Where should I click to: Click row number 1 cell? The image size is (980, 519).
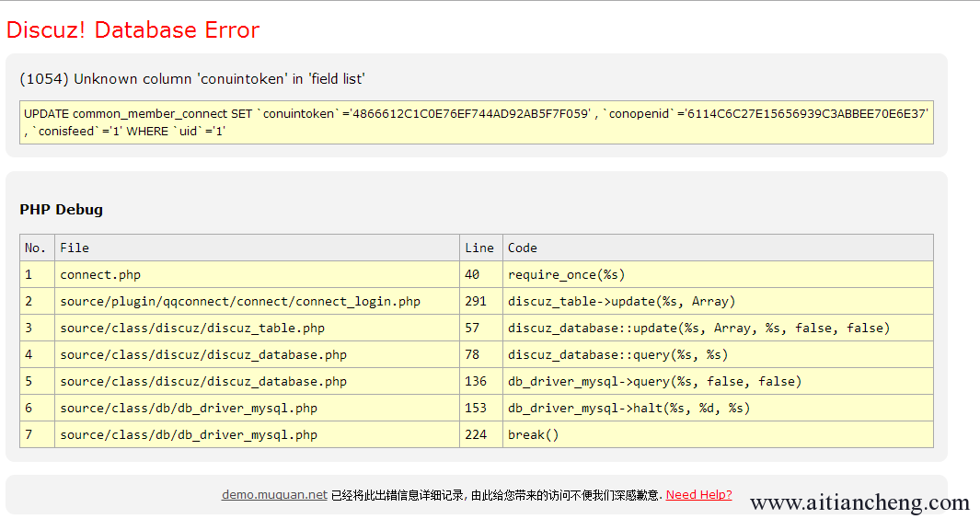coord(38,274)
